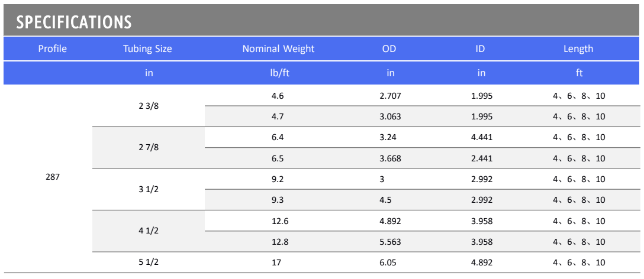Click the 4.6 nominal weight value

[278, 95]
